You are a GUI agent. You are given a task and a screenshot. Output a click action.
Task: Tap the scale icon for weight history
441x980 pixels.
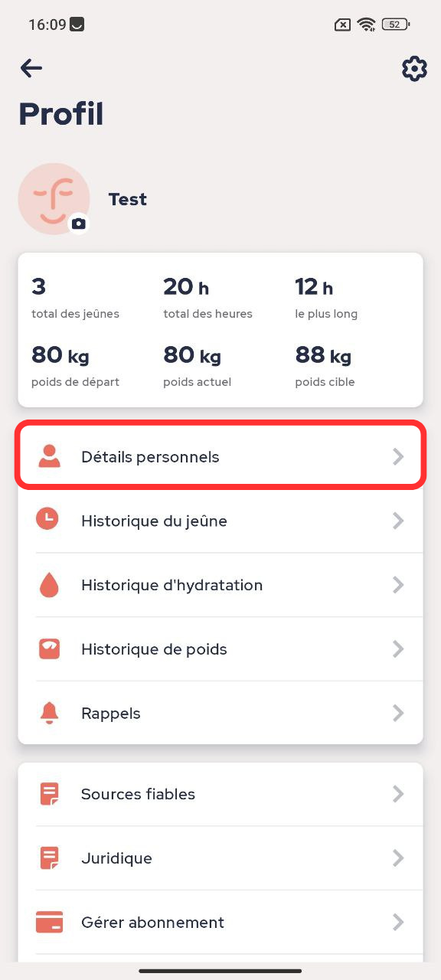pos(49,648)
